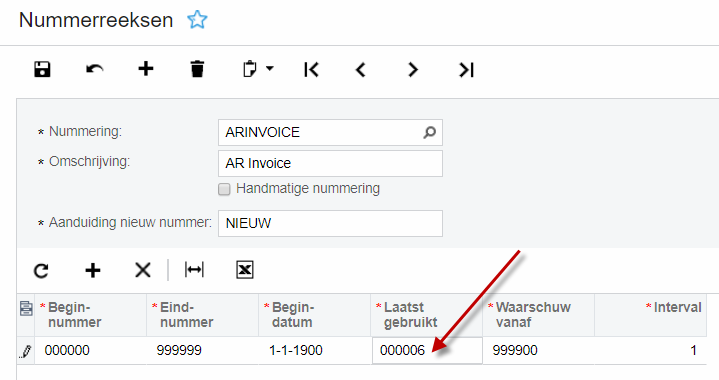
Task: Go to the next record
Action: click(413, 70)
